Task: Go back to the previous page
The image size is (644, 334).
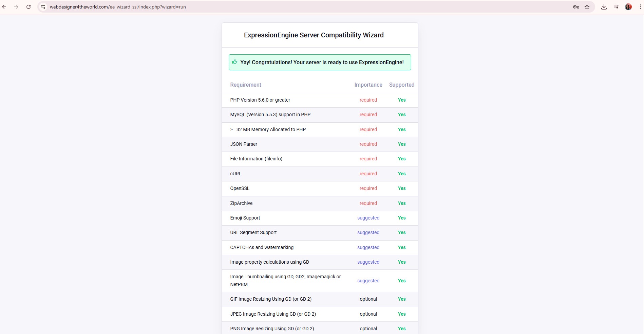Action: [4, 7]
